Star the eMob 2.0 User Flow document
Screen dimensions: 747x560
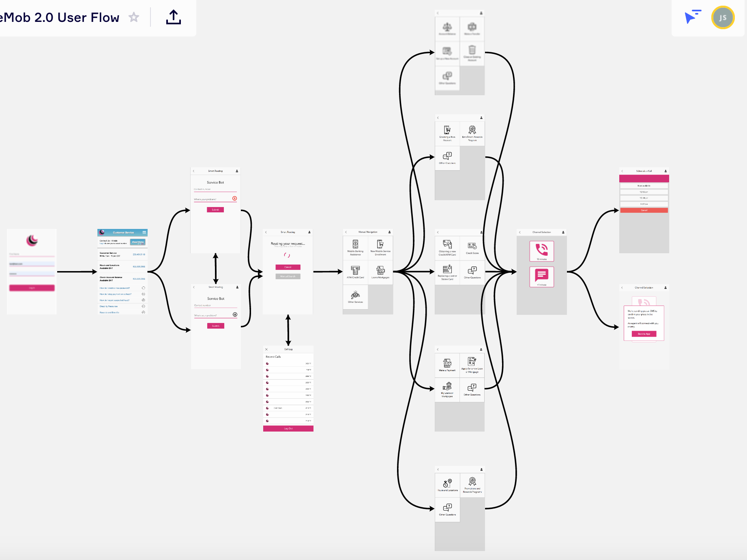pyautogui.click(x=134, y=17)
